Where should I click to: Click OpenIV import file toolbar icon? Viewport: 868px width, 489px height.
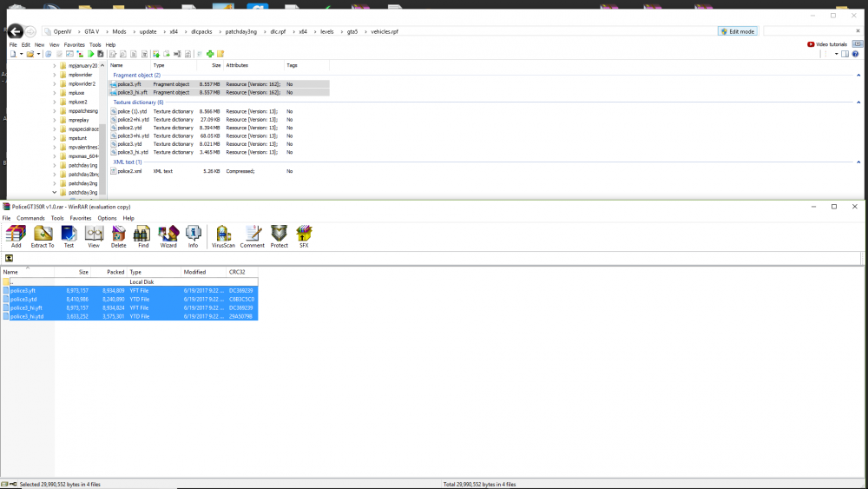[156, 54]
